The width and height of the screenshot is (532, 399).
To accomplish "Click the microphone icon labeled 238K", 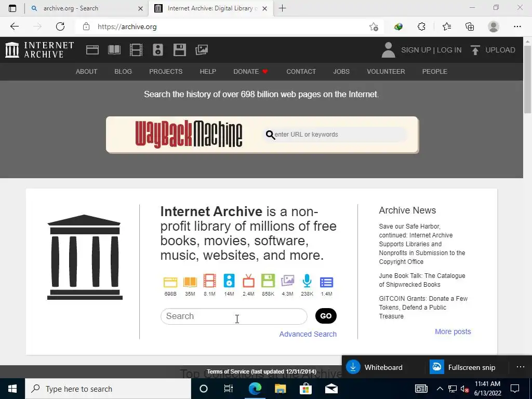I will tap(307, 281).
